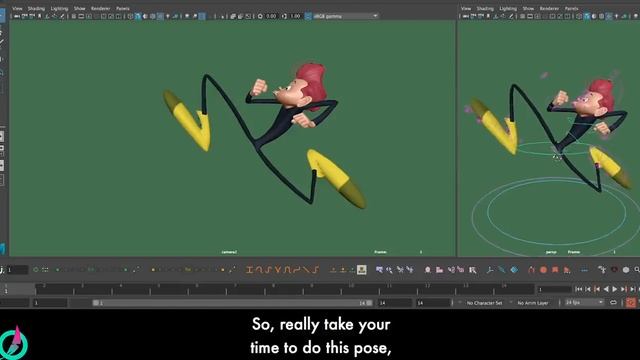Open the Show menu in camera1 panel
The width and height of the screenshot is (640, 360).
(x=79, y=8)
